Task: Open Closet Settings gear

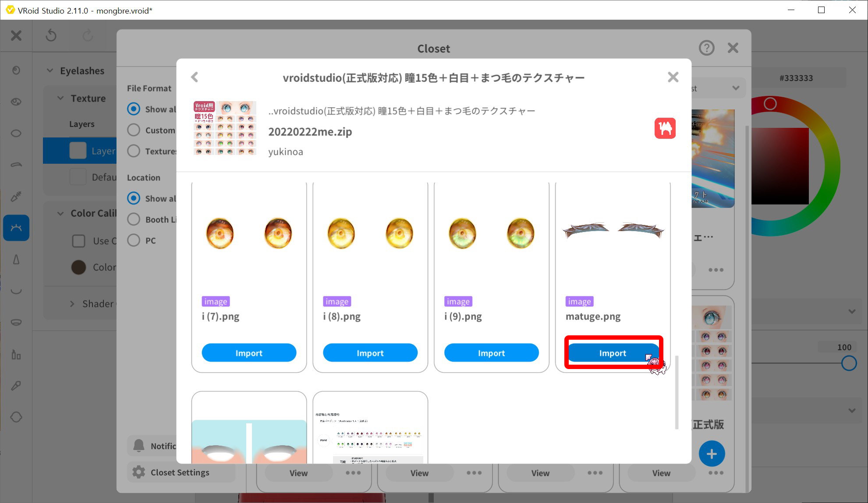Action: [x=138, y=472]
